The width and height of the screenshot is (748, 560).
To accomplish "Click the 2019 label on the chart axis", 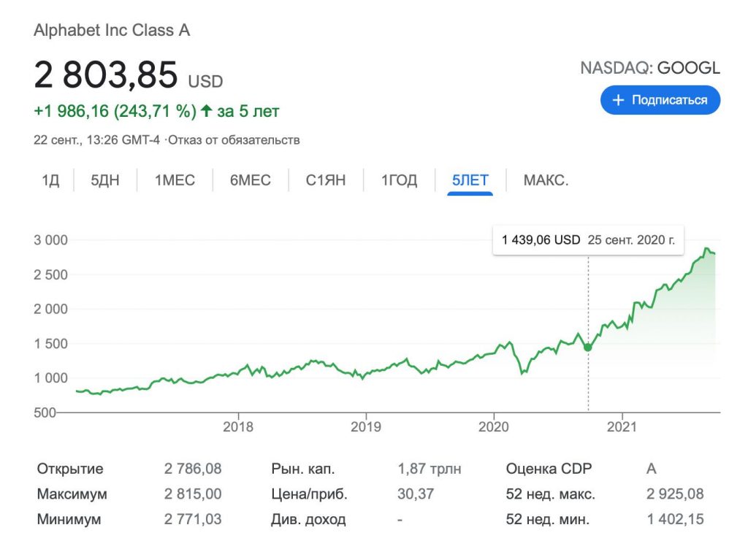I will [366, 426].
